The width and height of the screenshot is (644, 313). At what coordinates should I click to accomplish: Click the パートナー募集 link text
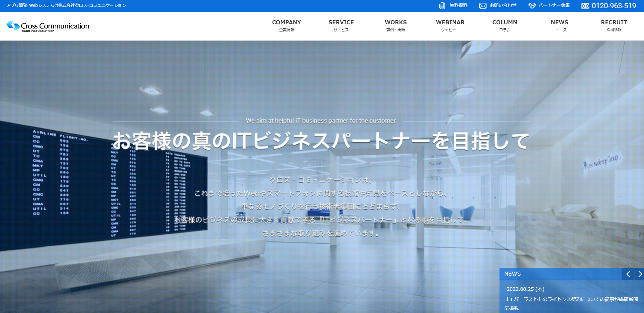point(554,5)
